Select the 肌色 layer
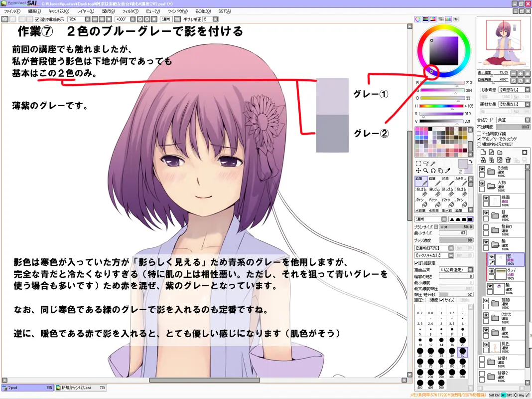The image size is (532, 399). pyautogui.click(x=503, y=347)
